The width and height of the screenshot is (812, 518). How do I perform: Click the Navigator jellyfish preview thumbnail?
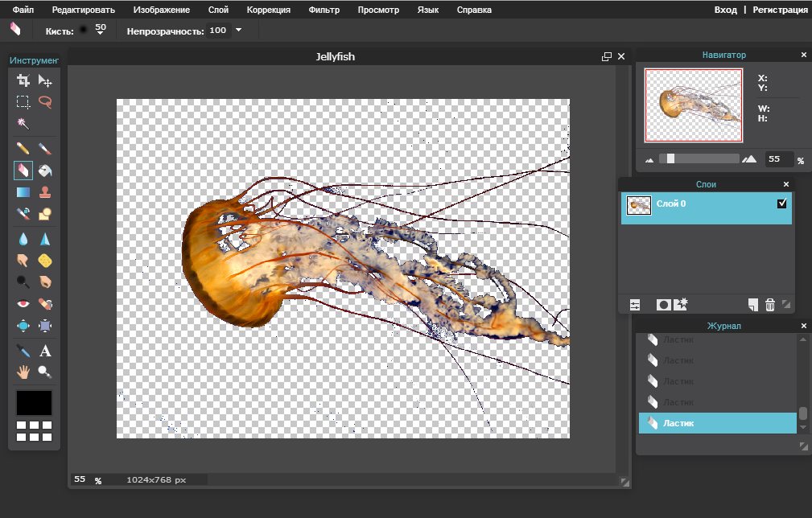pos(694,105)
